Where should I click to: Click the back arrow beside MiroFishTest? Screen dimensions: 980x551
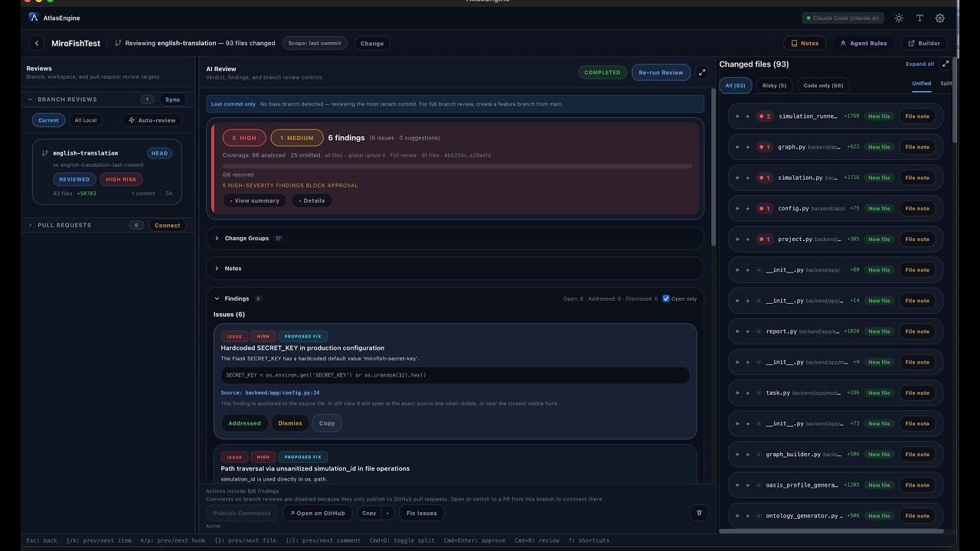click(x=37, y=44)
